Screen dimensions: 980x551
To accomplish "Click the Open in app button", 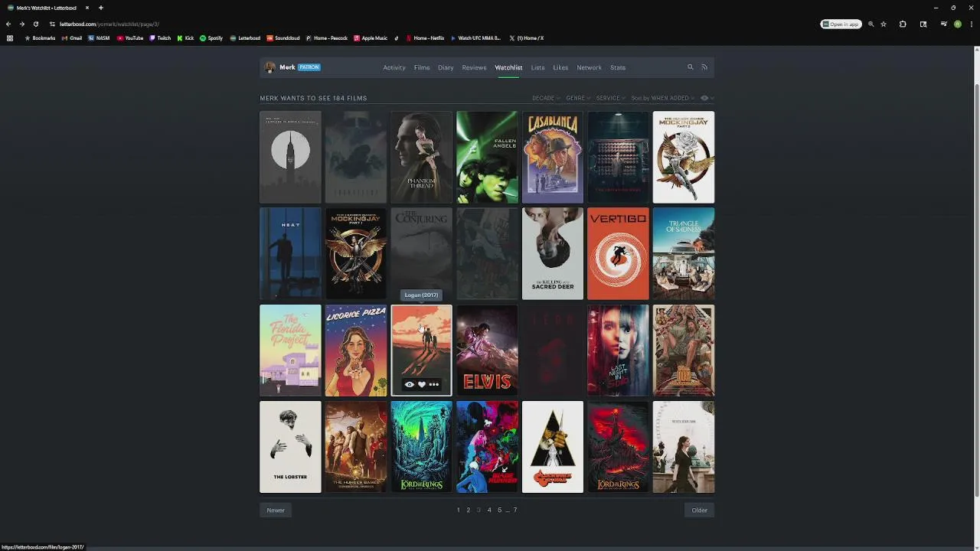I will tap(841, 24).
